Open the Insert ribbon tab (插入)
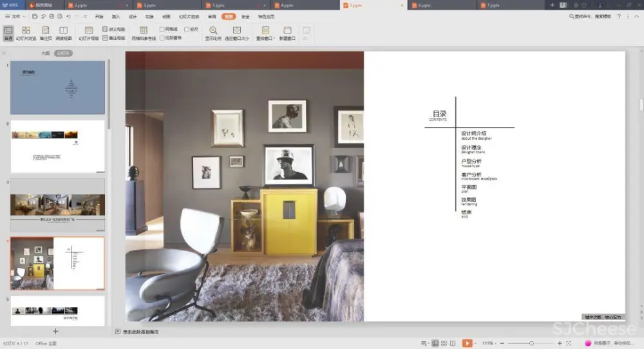The image size is (644, 349). (116, 16)
